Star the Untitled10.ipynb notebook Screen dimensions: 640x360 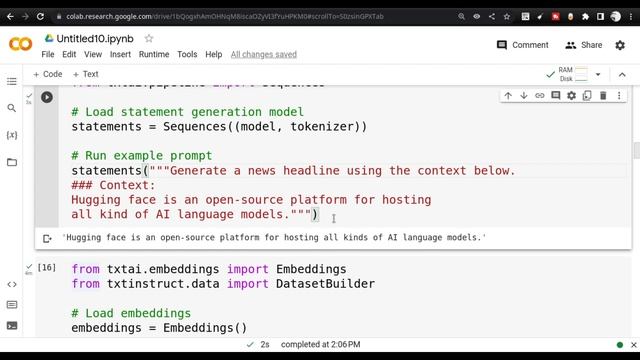[x=149, y=38]
